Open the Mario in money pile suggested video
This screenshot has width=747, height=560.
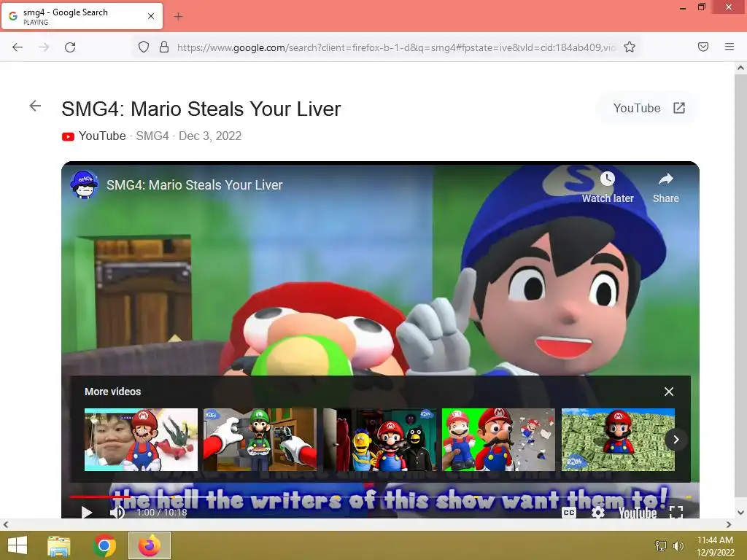click(619, 440)
